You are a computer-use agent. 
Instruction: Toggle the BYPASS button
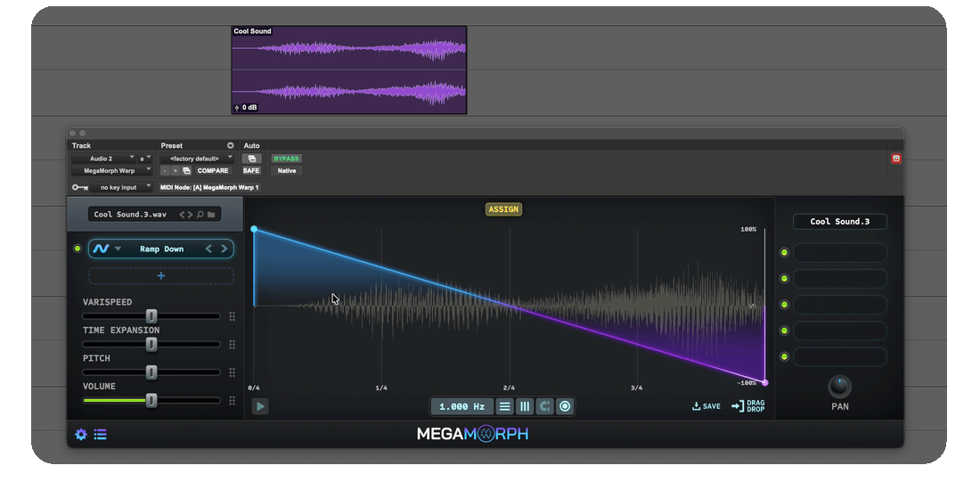(286, 159)
